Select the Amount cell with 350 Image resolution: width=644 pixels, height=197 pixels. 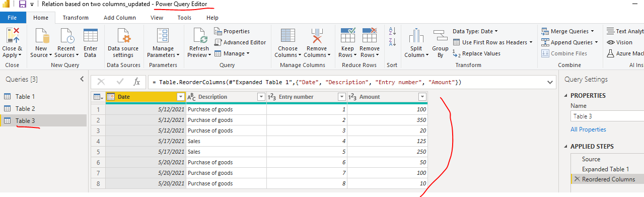[x=387, y=120]
